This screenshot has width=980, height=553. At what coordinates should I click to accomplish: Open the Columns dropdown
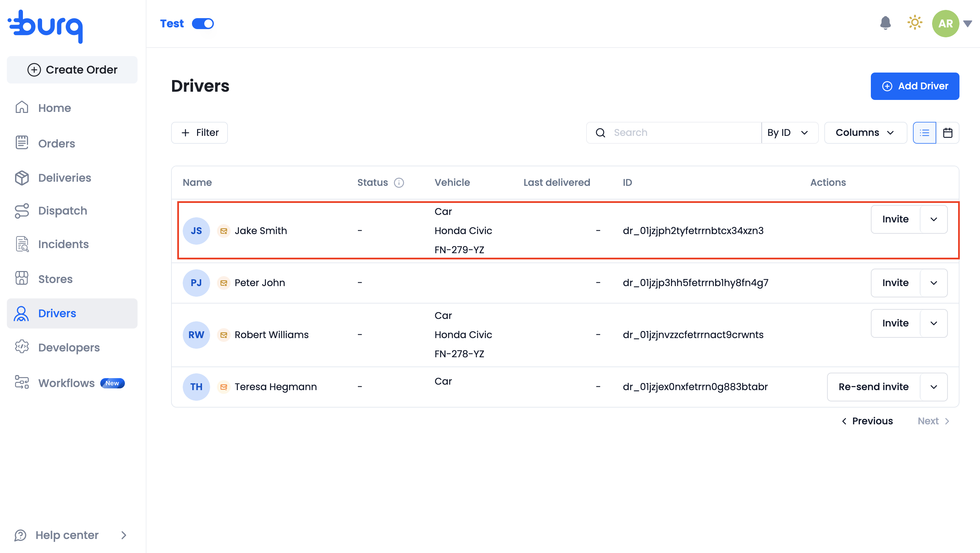865,132
